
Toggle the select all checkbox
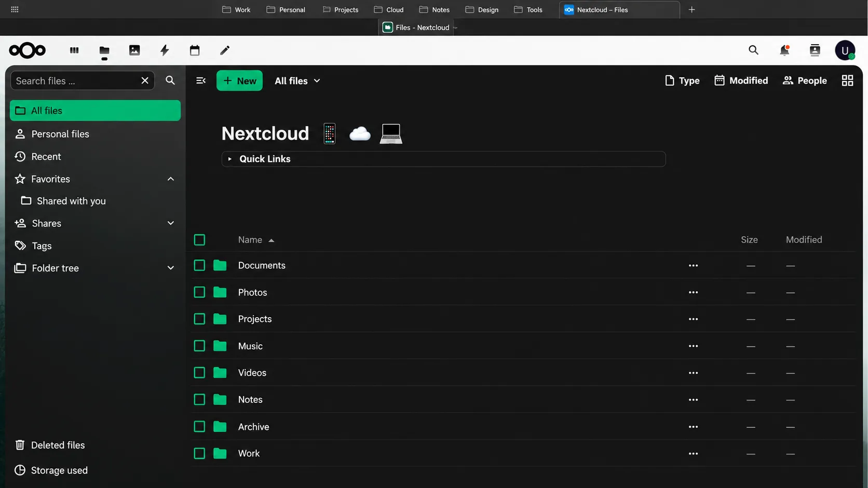(199, 240)
